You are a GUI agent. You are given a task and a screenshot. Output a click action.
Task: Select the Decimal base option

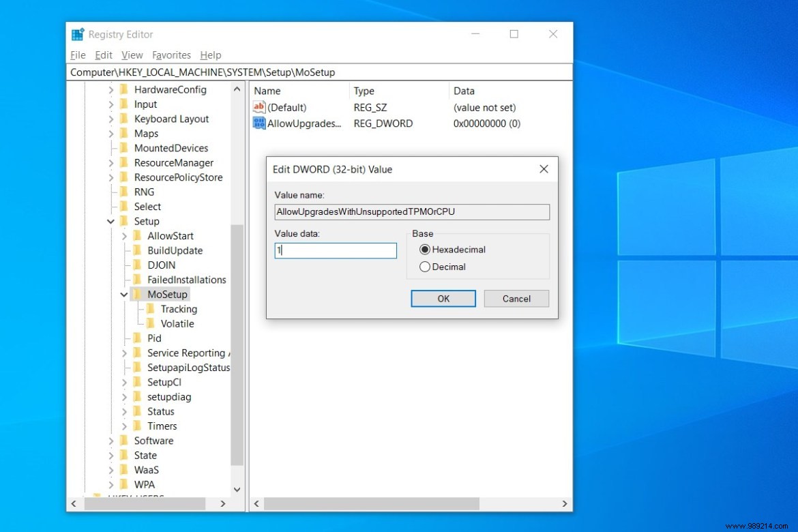pyautogui.click(x=426, y=267)
